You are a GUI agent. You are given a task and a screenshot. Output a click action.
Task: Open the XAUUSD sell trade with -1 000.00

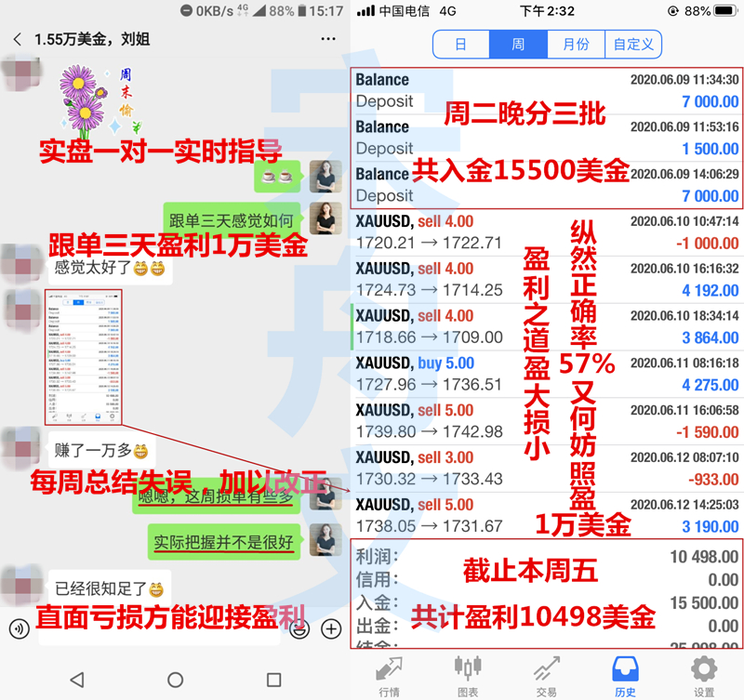click(547, 232)
